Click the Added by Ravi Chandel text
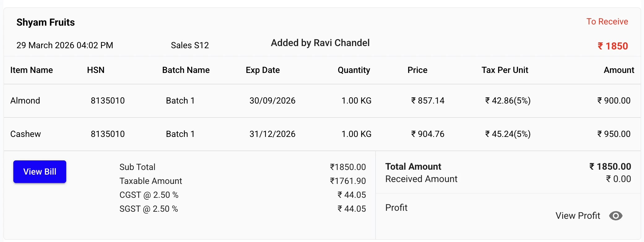The height and width of the screenshot is (242, 644). (320, 43)
